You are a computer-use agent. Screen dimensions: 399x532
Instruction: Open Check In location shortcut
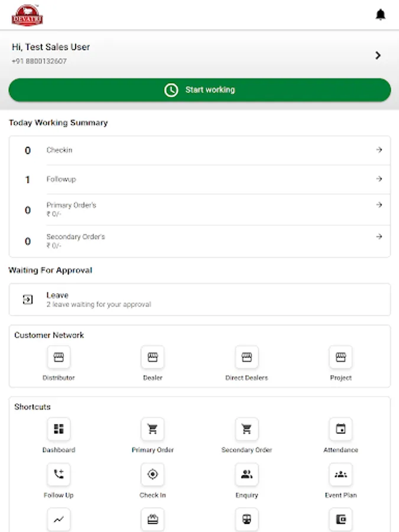pyautogui.click(x=153, y=475)
